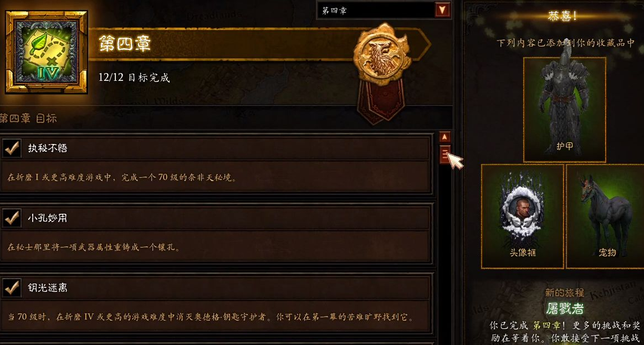Toggle the 执秘不悟 objective checkmark
Viewport: 644px width, 345px height.
[12, 148]
